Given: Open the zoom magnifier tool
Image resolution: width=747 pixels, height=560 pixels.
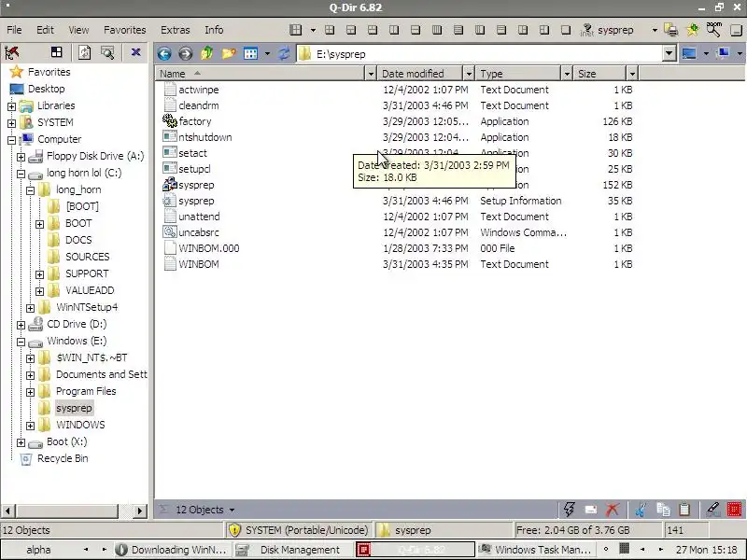Looking at the screenshot, I should 713,30.
